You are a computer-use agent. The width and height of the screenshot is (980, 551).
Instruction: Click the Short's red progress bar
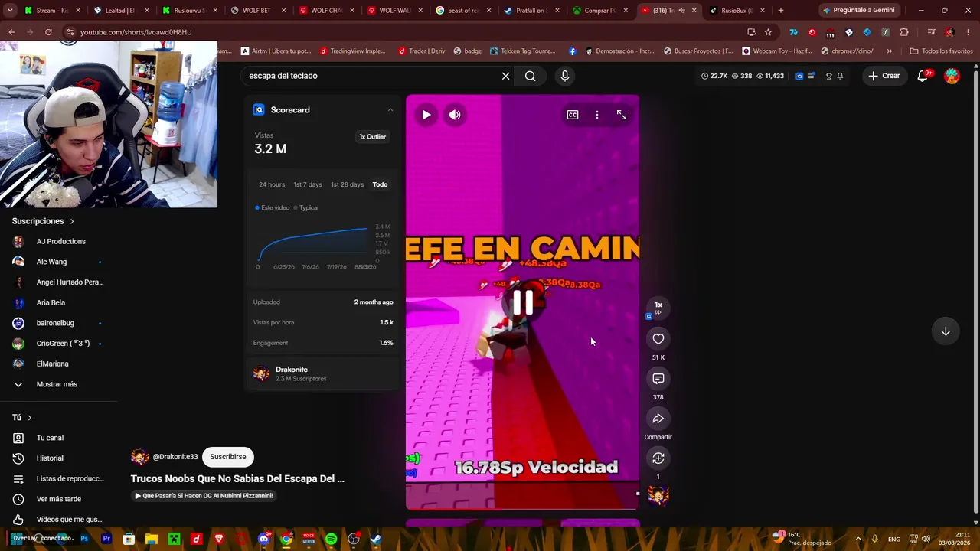522,507
